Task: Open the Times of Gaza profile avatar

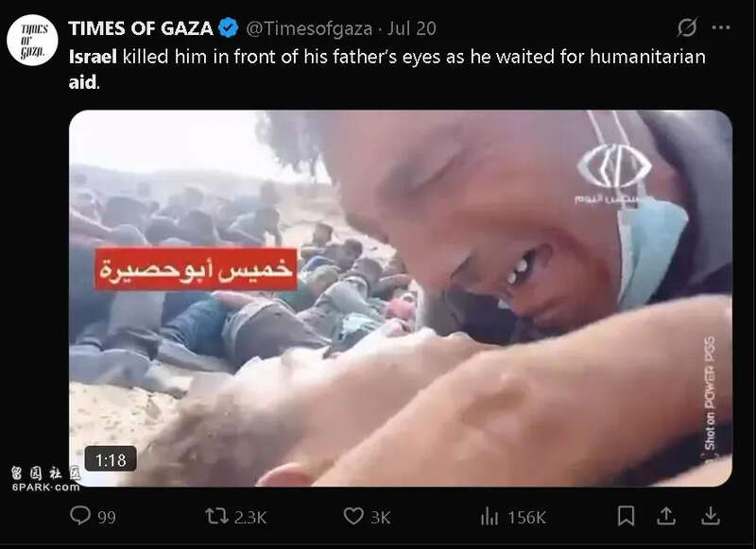Action: pyautogui.click(x=32, y=41)
